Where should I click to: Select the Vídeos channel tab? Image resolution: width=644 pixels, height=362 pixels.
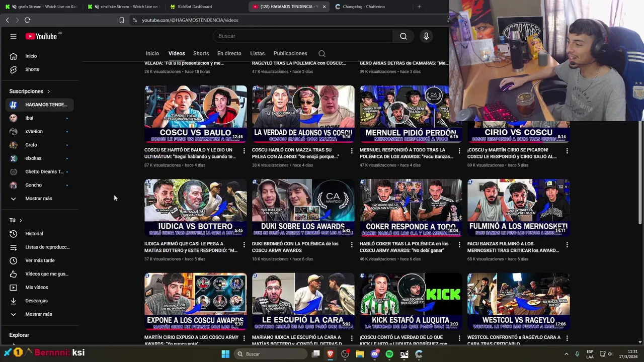click(177, 53)
